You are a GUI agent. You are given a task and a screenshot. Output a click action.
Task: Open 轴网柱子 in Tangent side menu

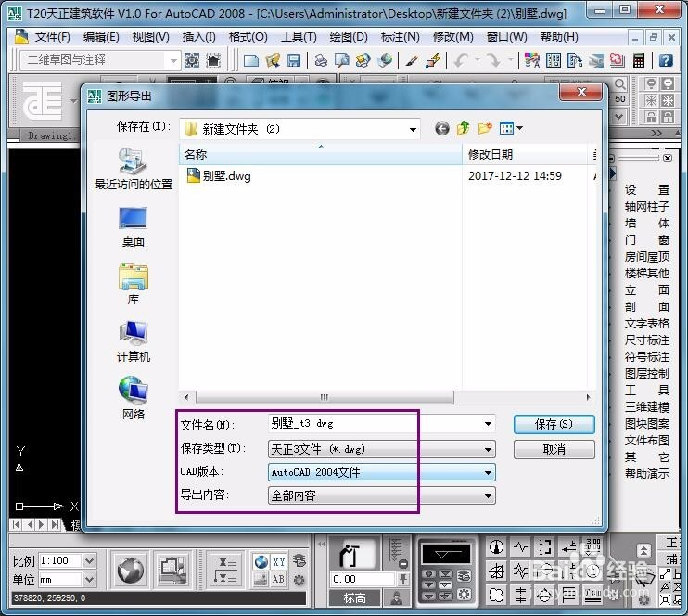point(647,206)
